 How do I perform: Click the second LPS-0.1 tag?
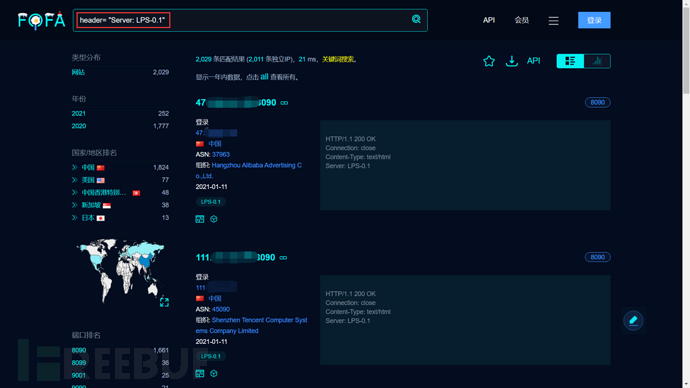click(x=211, y=356)
